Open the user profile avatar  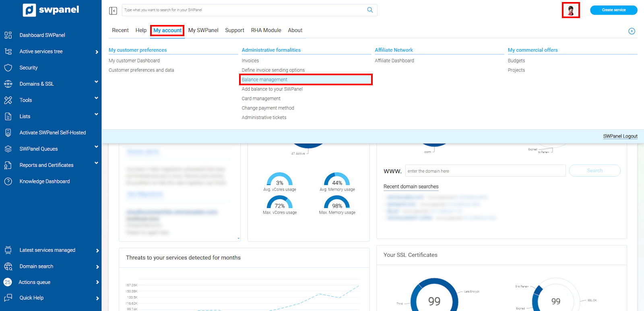[571, 10]
